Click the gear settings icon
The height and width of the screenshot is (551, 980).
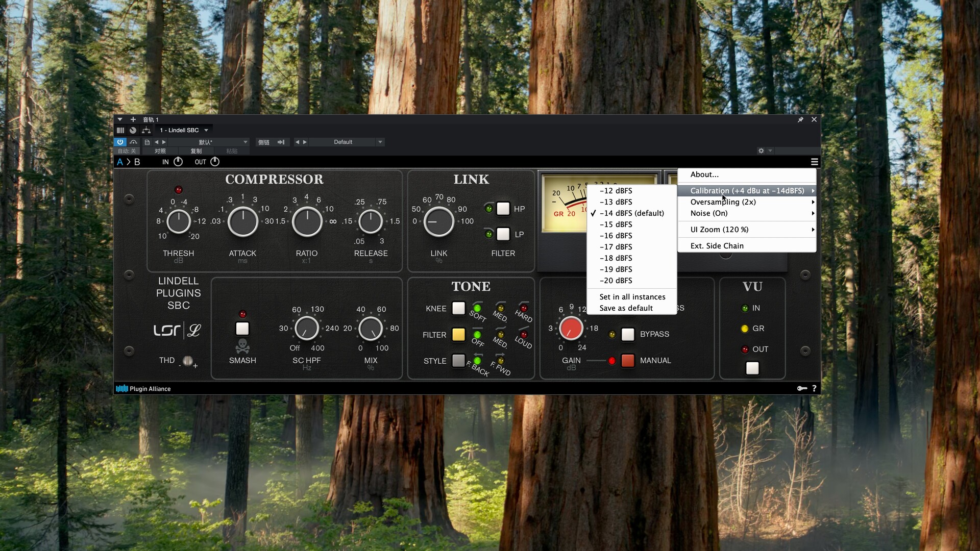click(x=761, y=151)
